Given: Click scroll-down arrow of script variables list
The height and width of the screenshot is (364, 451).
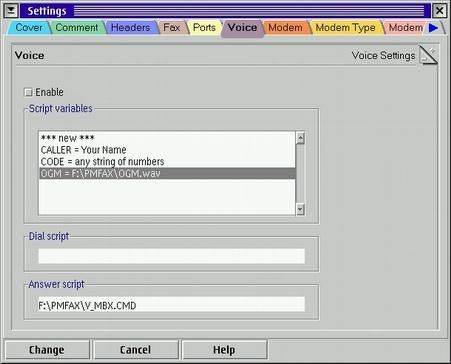Looking at the screenshot, I should [x=300, y=209].
